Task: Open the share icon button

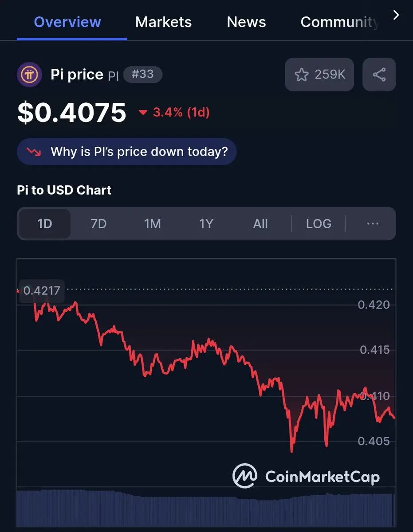Action: click(x=379, y=74)
